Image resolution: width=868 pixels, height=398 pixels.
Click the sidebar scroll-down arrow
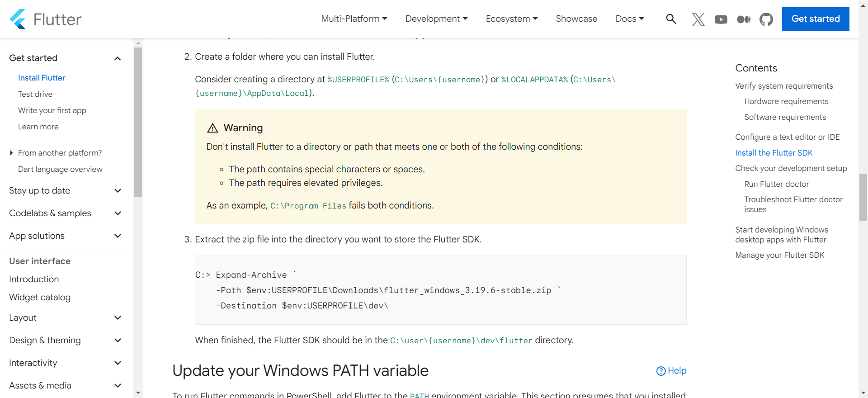[x=138, y=393]
